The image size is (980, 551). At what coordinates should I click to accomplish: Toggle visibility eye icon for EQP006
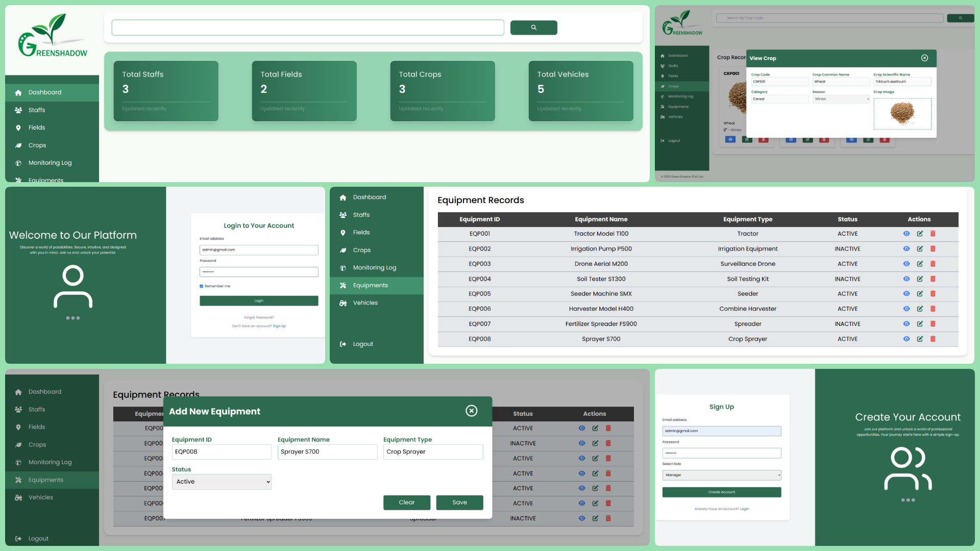(906, 309)
